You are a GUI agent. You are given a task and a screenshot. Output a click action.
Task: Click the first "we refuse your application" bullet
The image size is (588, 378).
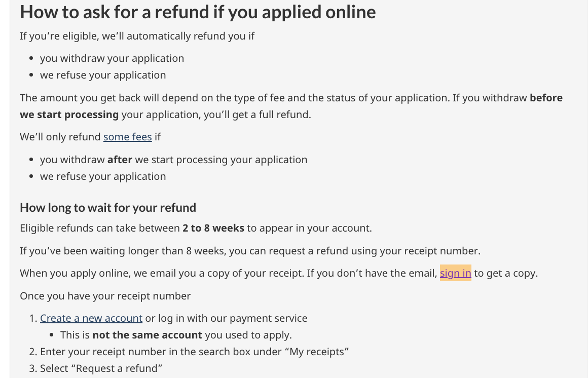pos(103,75)
